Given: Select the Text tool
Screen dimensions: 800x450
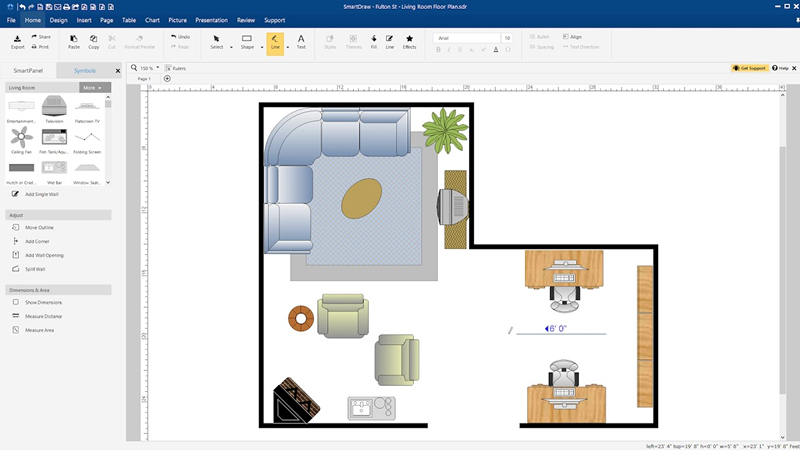Looking at the screenshot, I should 301,41.
